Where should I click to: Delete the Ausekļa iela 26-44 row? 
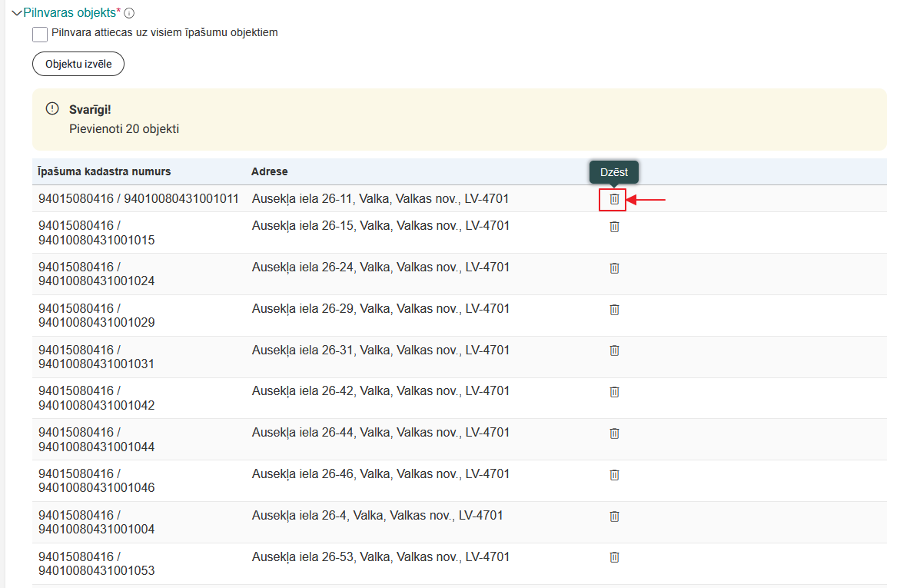click(614, 434)
